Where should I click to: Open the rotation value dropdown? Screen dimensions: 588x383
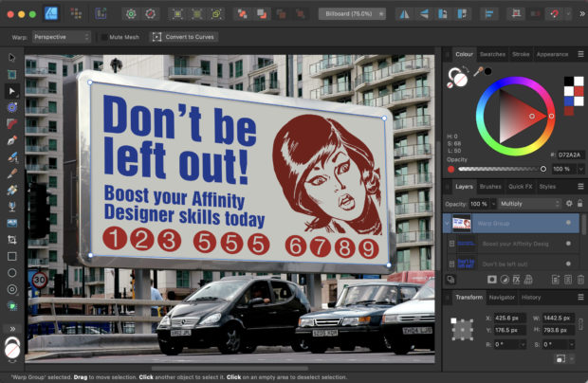point(522,344)
